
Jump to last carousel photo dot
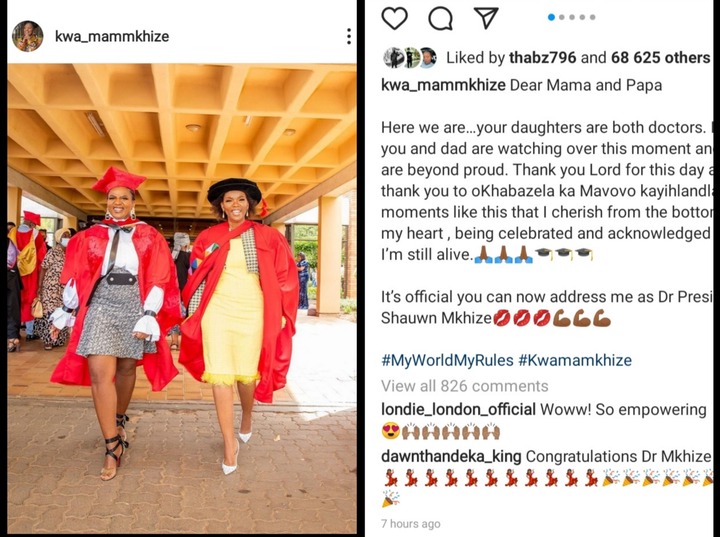[593, 17]
